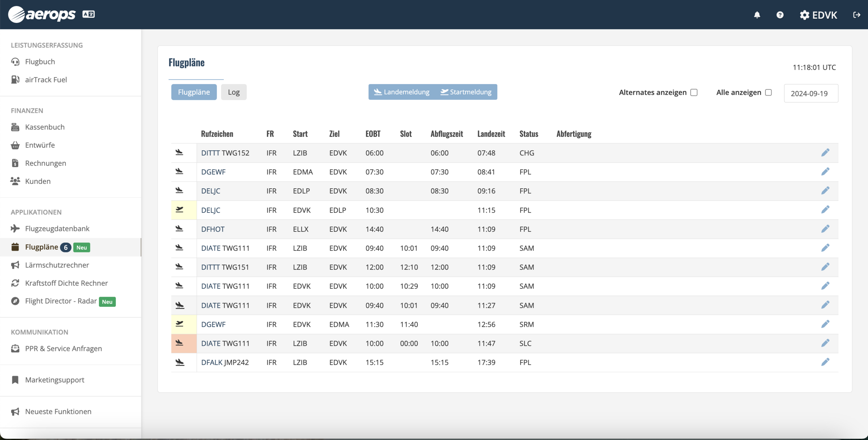Click ELLX start in DFHOT row
Screen dimensions: 868x440
click(300, 229)
